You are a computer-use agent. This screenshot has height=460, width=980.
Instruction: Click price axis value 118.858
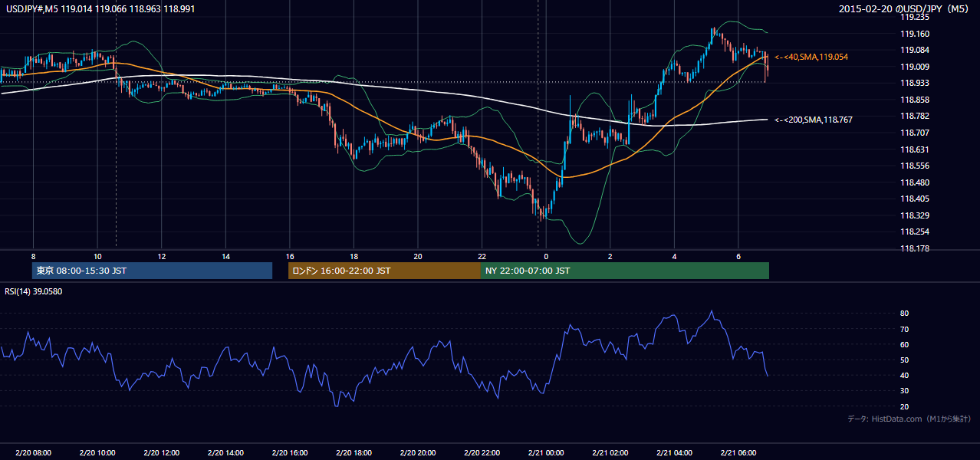(914, 100)
